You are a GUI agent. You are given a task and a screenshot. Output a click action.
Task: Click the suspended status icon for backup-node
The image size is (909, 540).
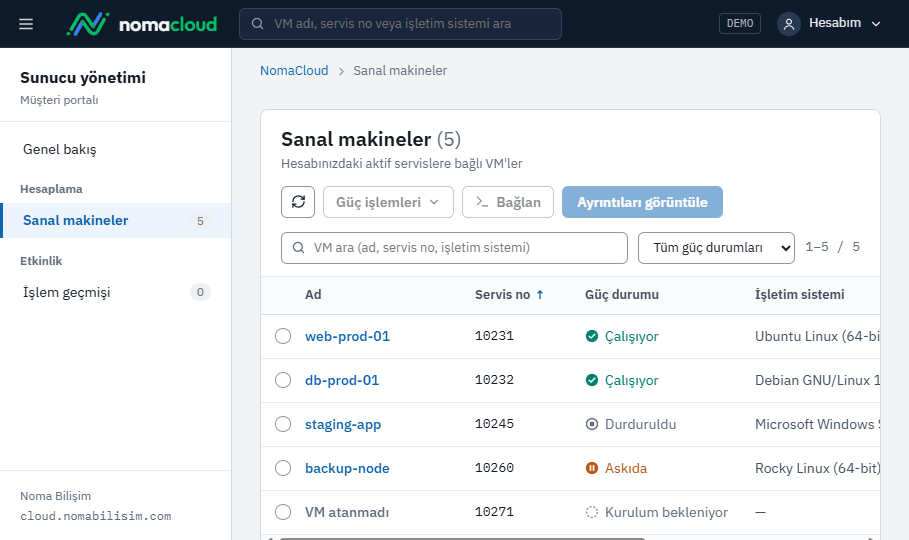(591, 468)
